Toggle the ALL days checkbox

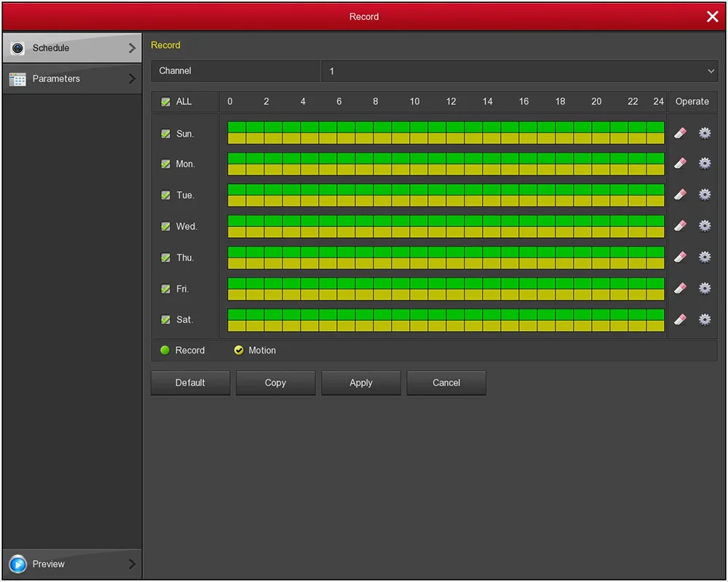(x=165, y=102)
